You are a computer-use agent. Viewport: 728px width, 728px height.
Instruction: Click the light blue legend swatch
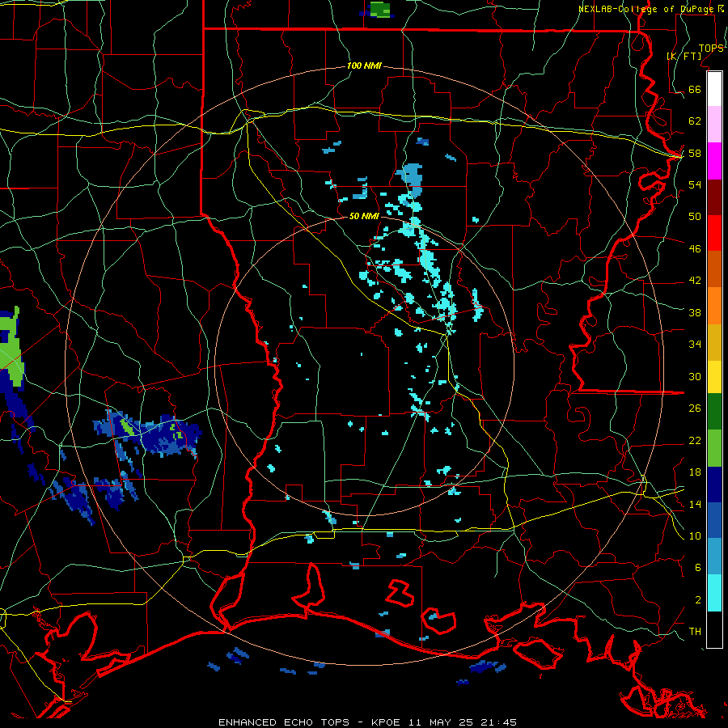pyautogui.click(x=714, y=557)
